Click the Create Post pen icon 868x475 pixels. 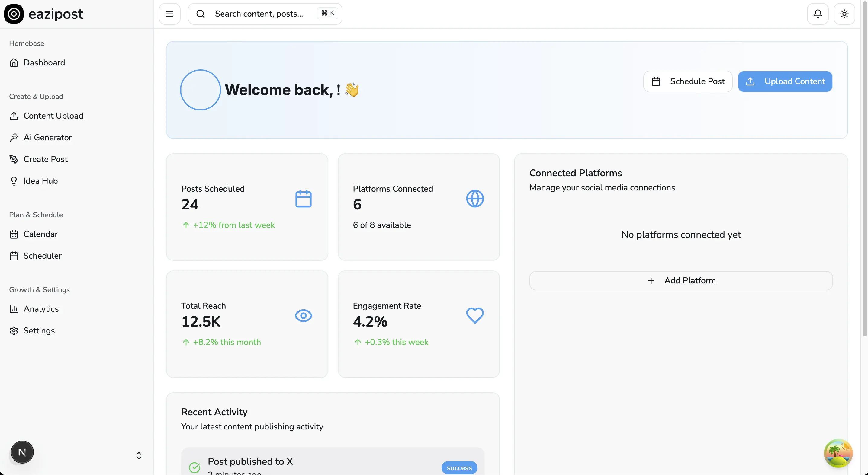(14, 159)
